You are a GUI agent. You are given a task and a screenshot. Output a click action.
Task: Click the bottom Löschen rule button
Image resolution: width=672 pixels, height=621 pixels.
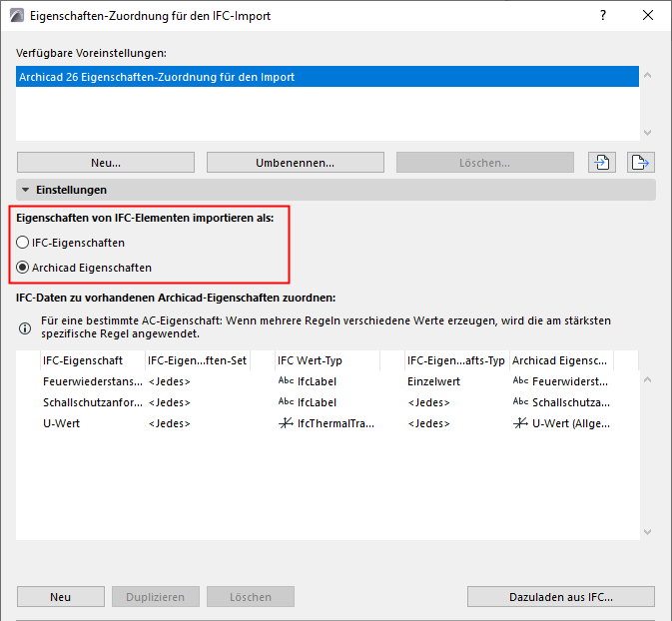point(251,597)
